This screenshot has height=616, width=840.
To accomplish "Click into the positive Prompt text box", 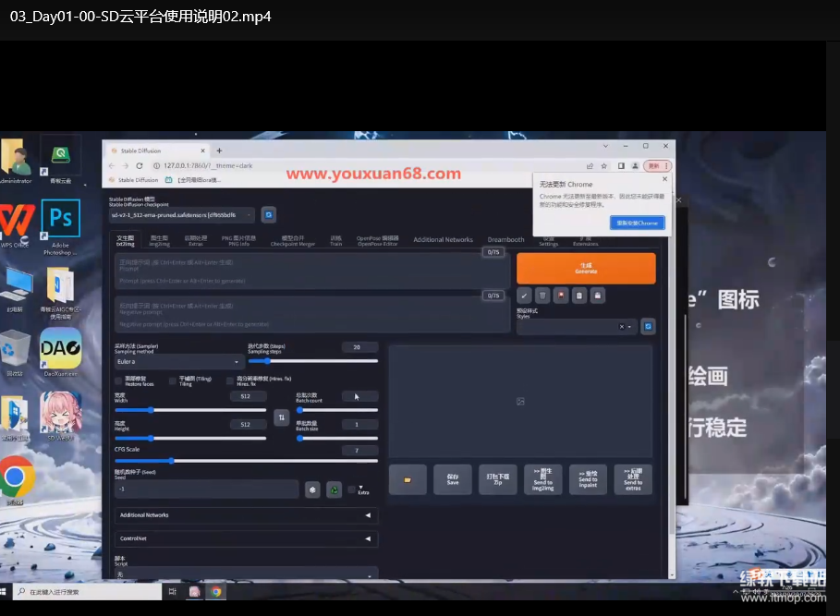I will pyautogui.click(x=311, y=272).
